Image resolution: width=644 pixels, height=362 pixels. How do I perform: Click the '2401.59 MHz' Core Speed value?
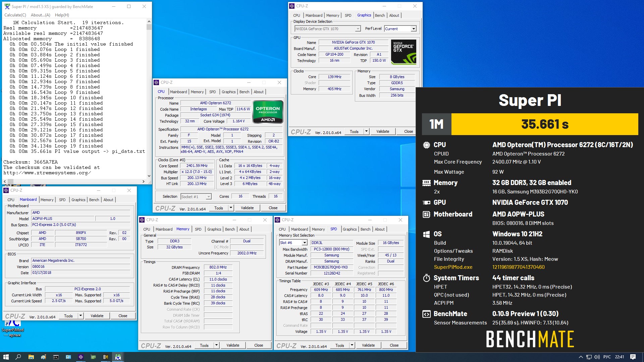click(197, 166)
